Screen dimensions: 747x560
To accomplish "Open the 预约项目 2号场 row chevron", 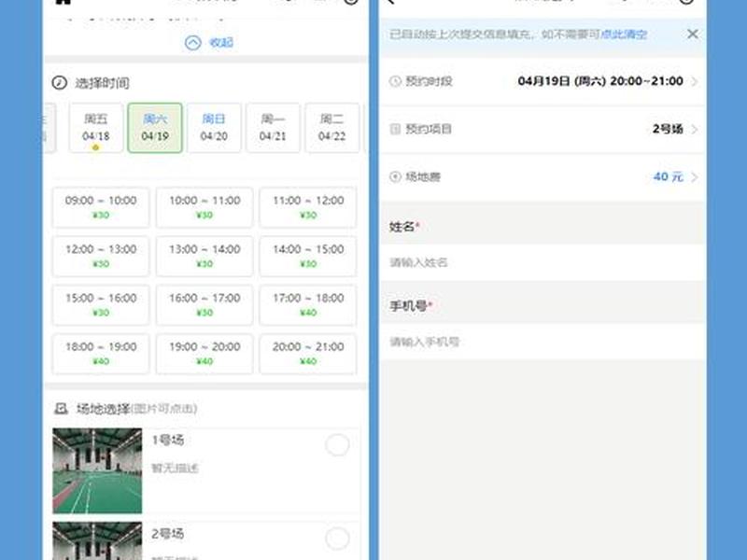I will (695, 129).
